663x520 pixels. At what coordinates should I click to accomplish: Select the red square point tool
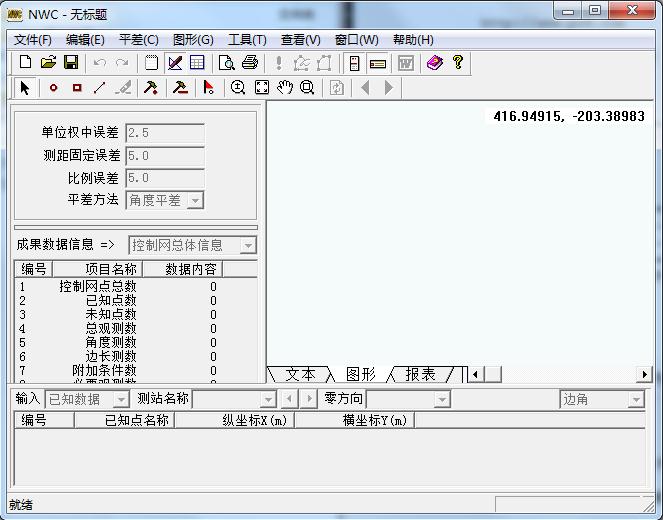click(x=77, y=88)
